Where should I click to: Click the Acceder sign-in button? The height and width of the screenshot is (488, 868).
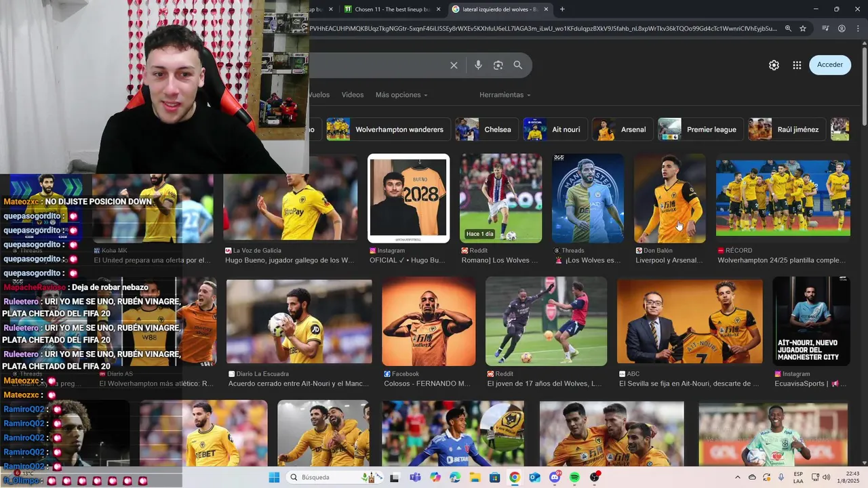coord(830,65)
